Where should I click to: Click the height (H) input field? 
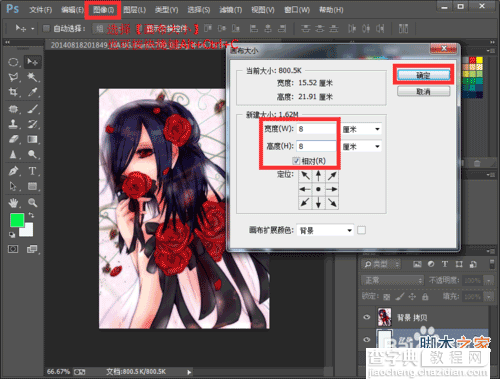(316, 146)
